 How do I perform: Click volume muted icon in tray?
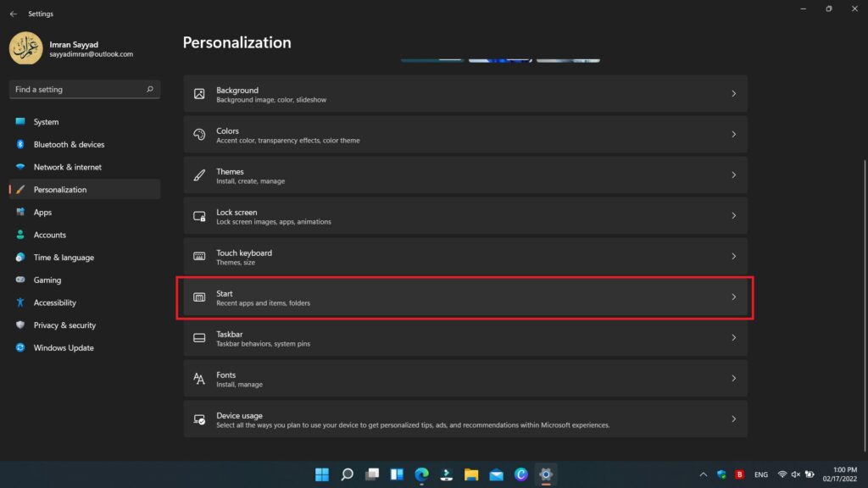tap(795, 474)
